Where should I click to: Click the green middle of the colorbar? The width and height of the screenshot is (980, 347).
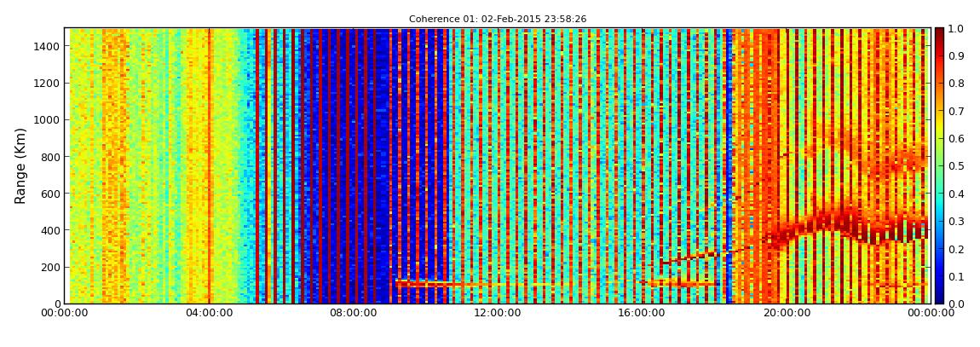(939, 165)
